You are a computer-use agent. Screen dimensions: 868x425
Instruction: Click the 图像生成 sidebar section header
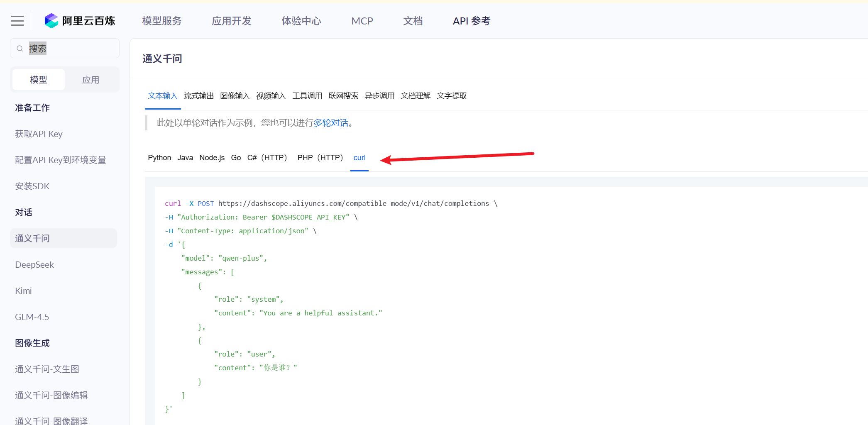[32, 343]
